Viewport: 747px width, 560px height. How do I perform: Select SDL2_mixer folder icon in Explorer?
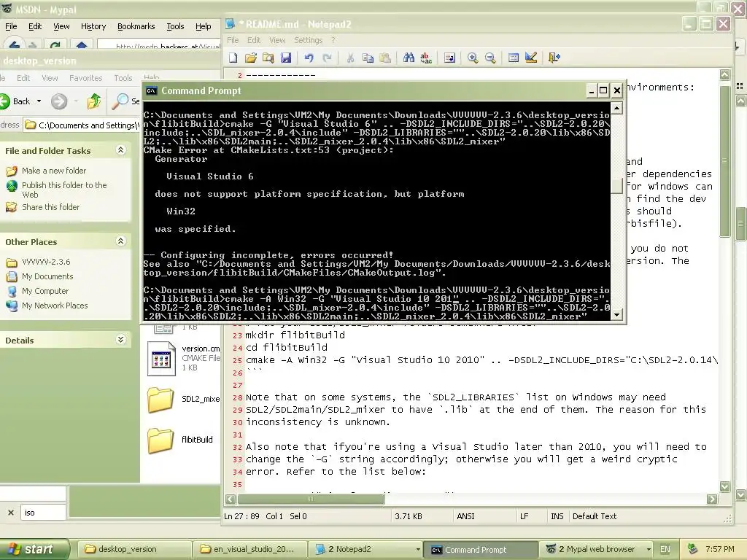[160, 400]
